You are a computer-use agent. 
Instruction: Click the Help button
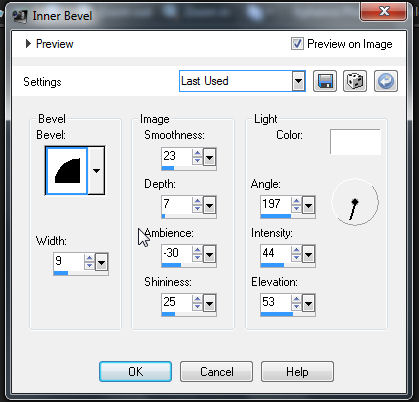297,372
